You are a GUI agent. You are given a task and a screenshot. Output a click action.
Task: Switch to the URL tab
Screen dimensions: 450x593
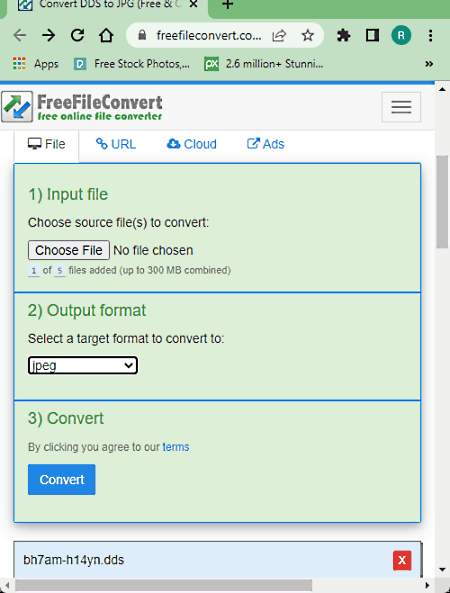click(116, 144)
